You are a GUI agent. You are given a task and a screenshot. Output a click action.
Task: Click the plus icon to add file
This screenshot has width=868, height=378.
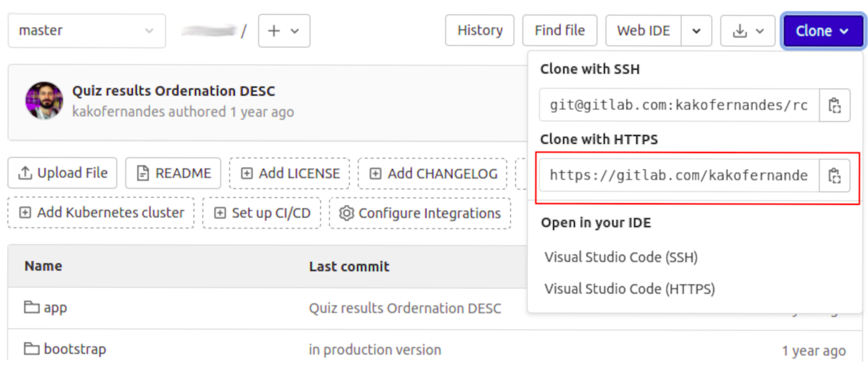(x=284, y=31)
